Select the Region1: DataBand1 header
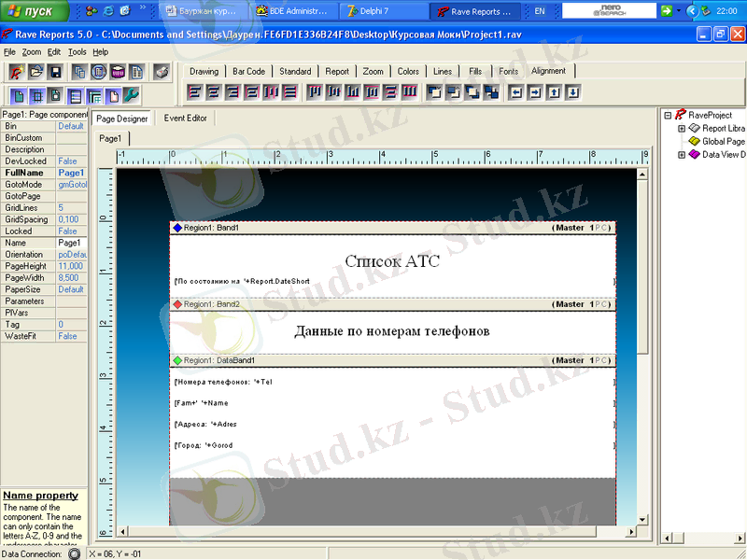747x560 pixels. pos(392,360)
